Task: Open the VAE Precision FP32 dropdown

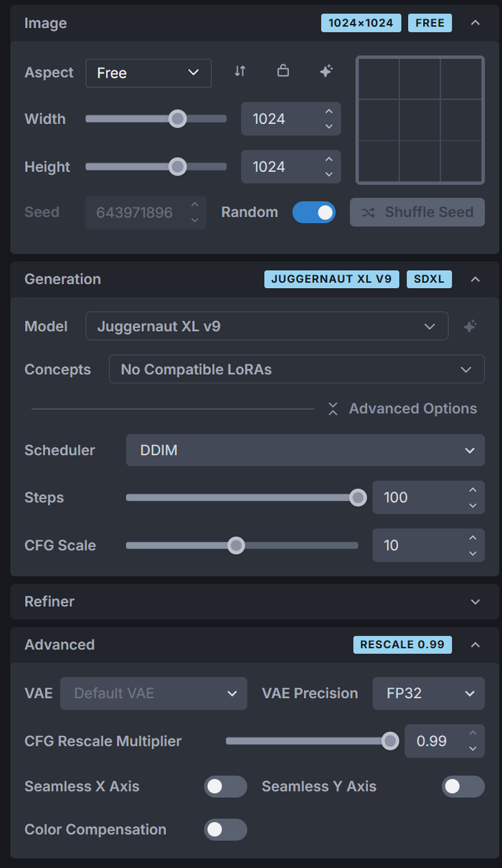Action: (428, 694)
